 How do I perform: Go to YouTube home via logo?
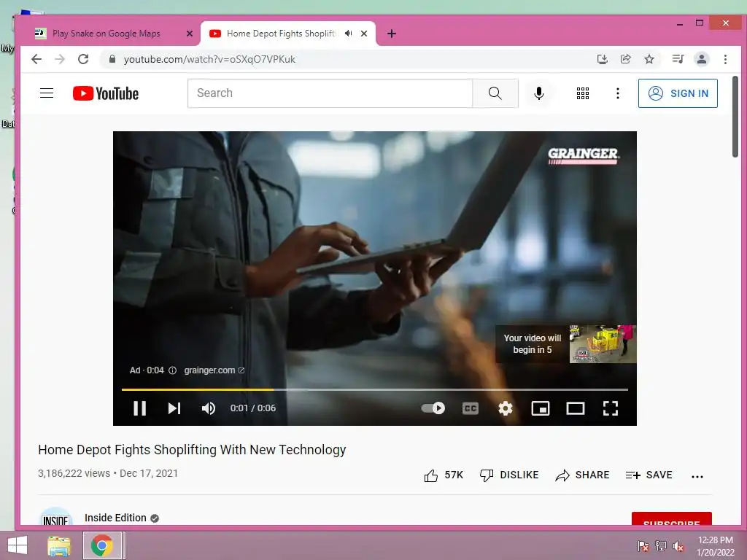click(106, 93)
